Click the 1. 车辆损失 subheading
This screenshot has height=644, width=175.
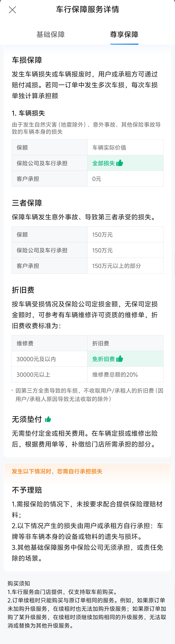(28, 113)
